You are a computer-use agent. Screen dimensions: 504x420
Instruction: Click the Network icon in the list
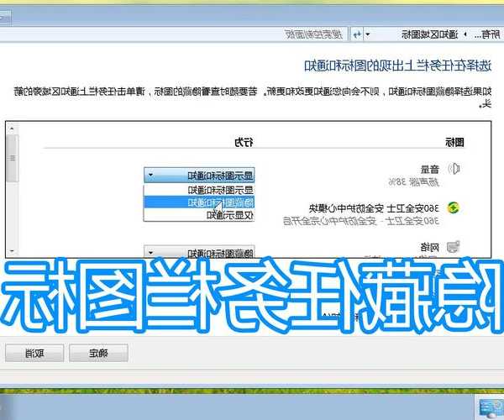(454, 247)
